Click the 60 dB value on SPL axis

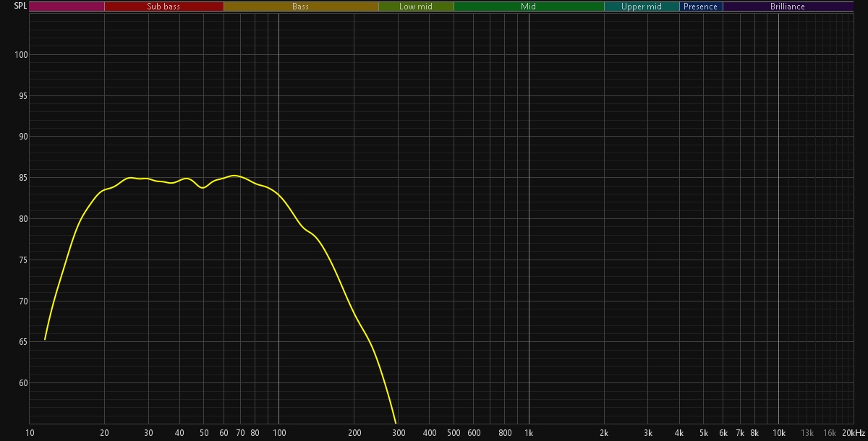[22, 383]
